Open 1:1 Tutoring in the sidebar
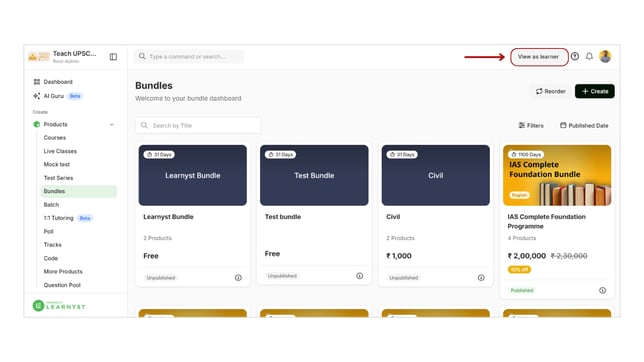The height and width of the screenshot is (362, 644). pos(58,218)
